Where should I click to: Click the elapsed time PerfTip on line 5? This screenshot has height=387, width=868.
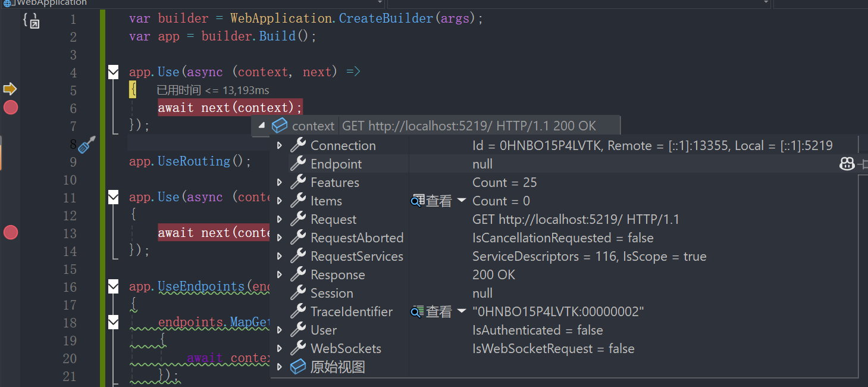pos(212,90)
